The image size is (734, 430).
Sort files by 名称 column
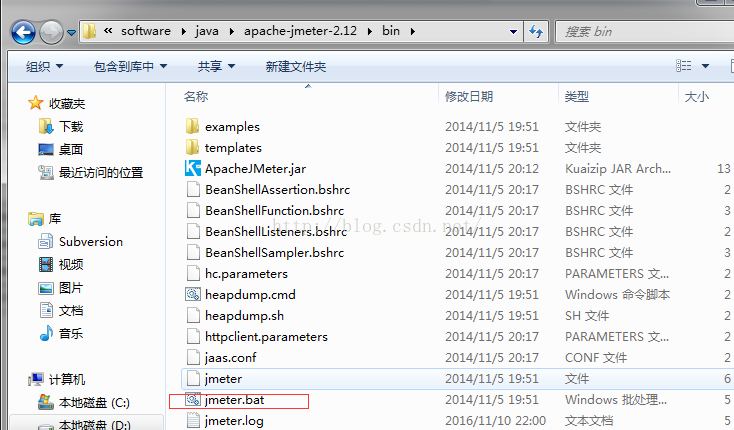coord(196,96)
